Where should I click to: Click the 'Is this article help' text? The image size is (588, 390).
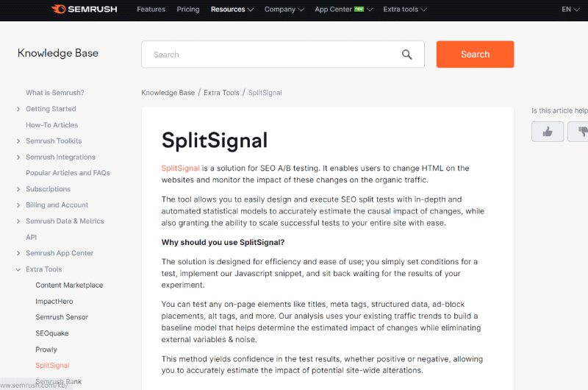559,110
